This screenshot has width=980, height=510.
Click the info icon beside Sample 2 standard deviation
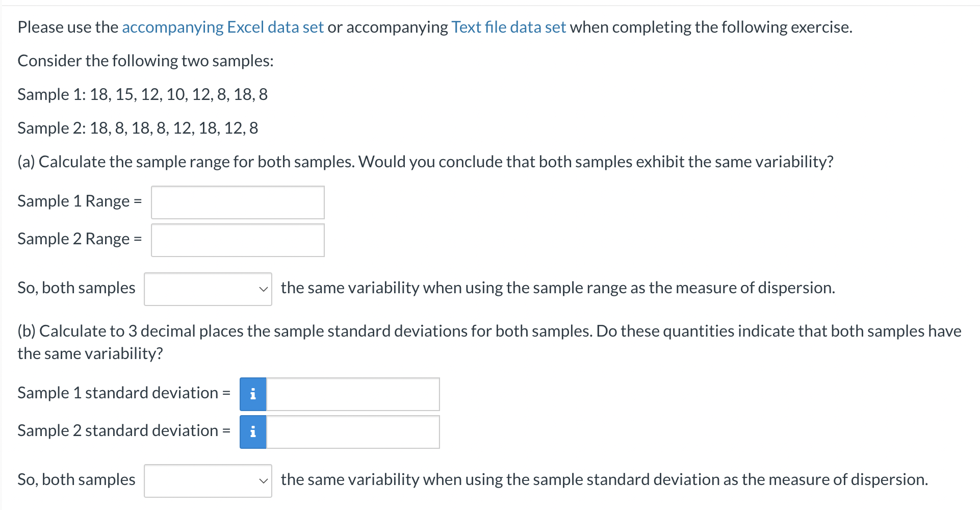coord(253,432)
